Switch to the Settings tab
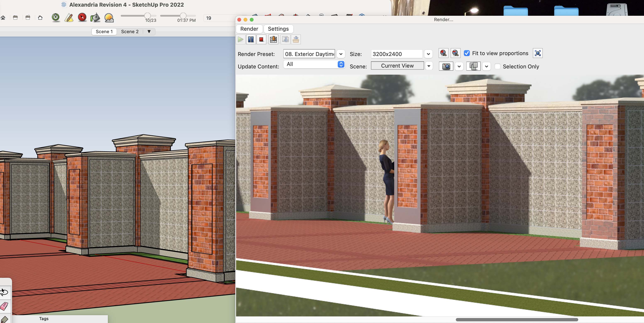 point(278,29)
